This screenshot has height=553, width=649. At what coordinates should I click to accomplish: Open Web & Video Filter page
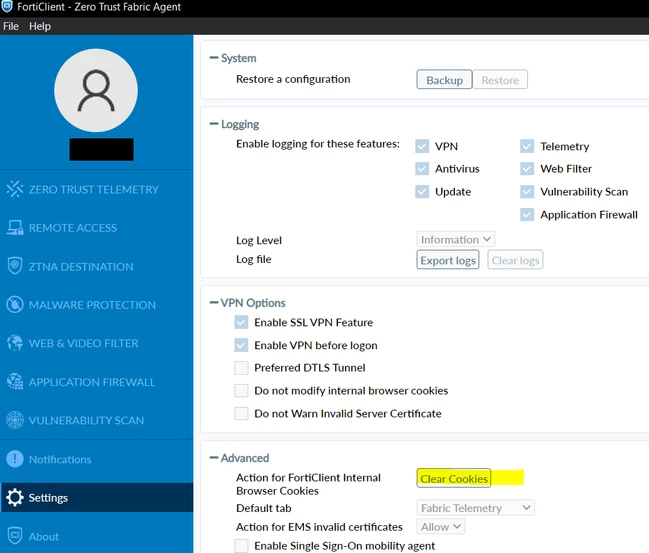(x=96, y=343)
